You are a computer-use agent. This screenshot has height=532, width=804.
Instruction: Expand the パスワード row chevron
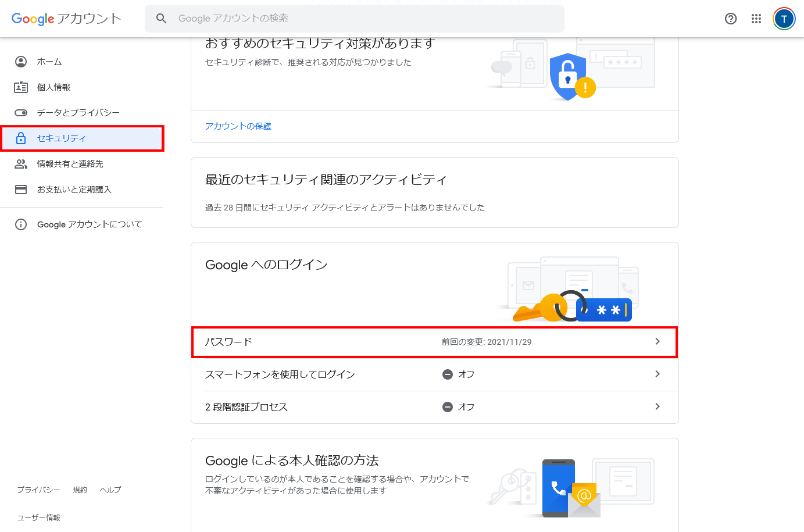(658, 342)
